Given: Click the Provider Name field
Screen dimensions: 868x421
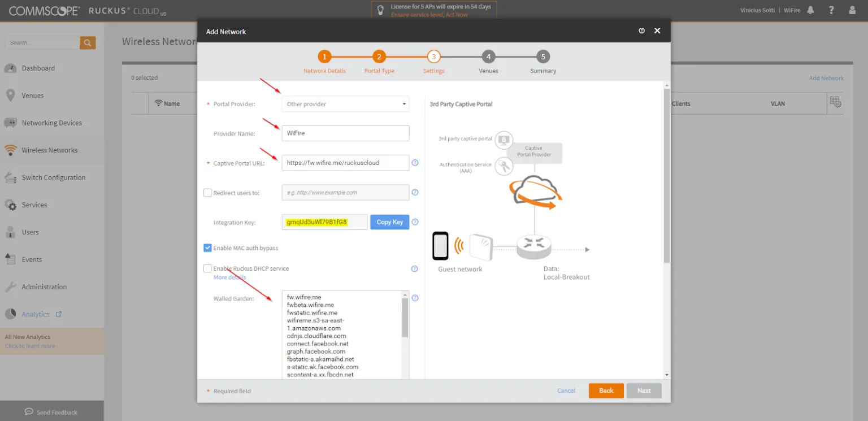Looking at the screenshot, I should click(345, 133).
